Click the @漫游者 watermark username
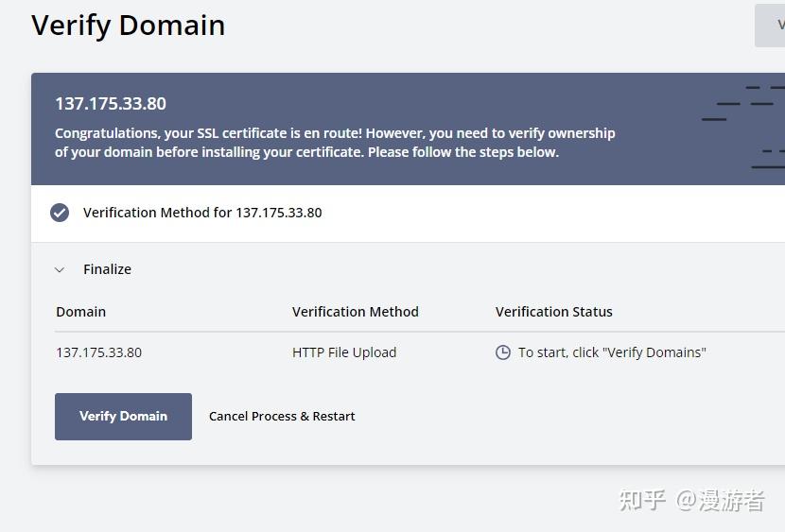Viewport: 785px width, 532px height. pyautogui.click(x=720, y=500)
